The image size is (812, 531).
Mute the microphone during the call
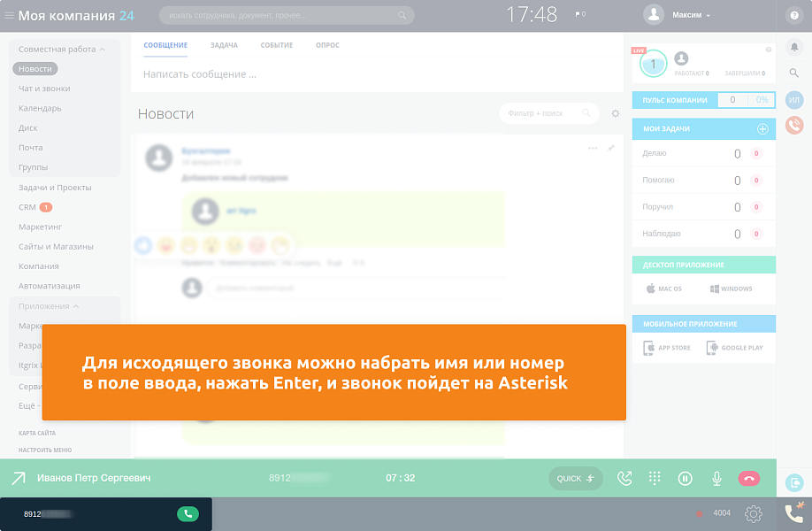click(x=716, y=478)
